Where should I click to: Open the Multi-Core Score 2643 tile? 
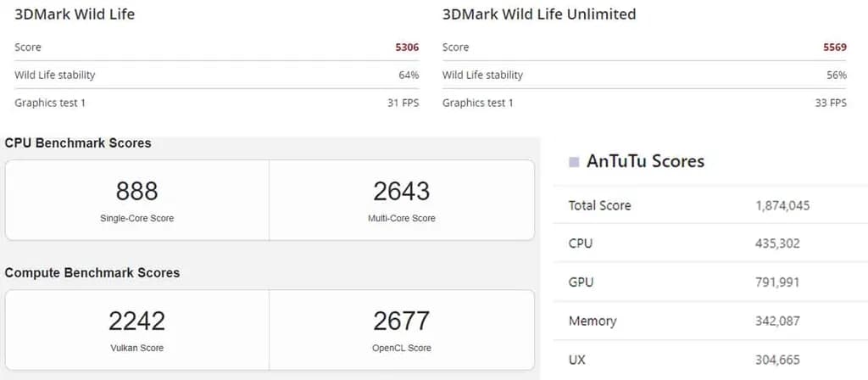(402, 199)
